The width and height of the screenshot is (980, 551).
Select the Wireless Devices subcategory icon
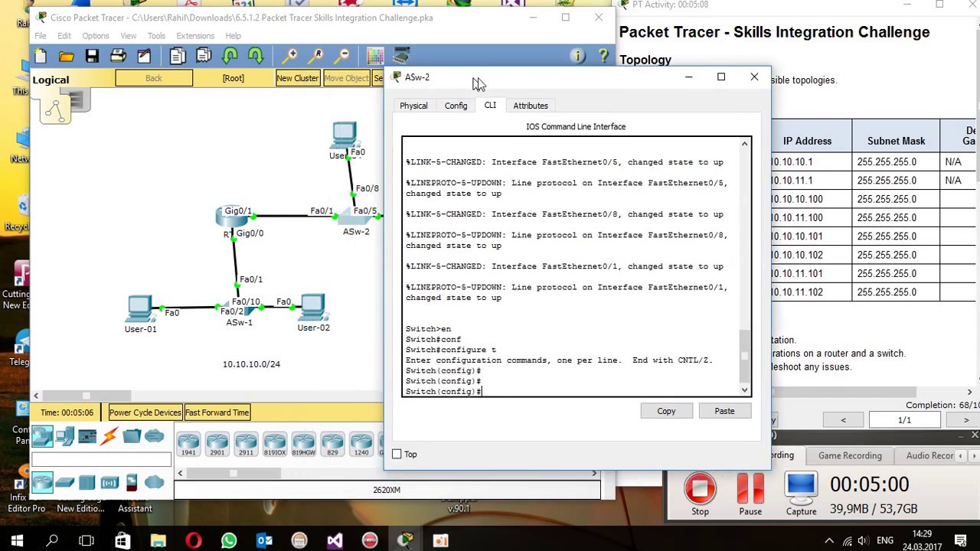click(x=109, y=482)
